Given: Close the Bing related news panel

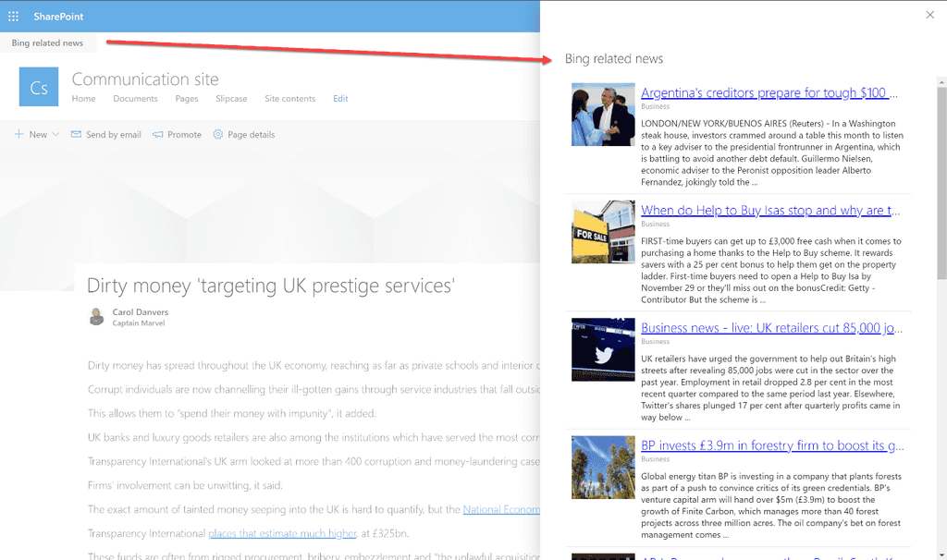Looking at the screenshot, I should coord(929,14).
